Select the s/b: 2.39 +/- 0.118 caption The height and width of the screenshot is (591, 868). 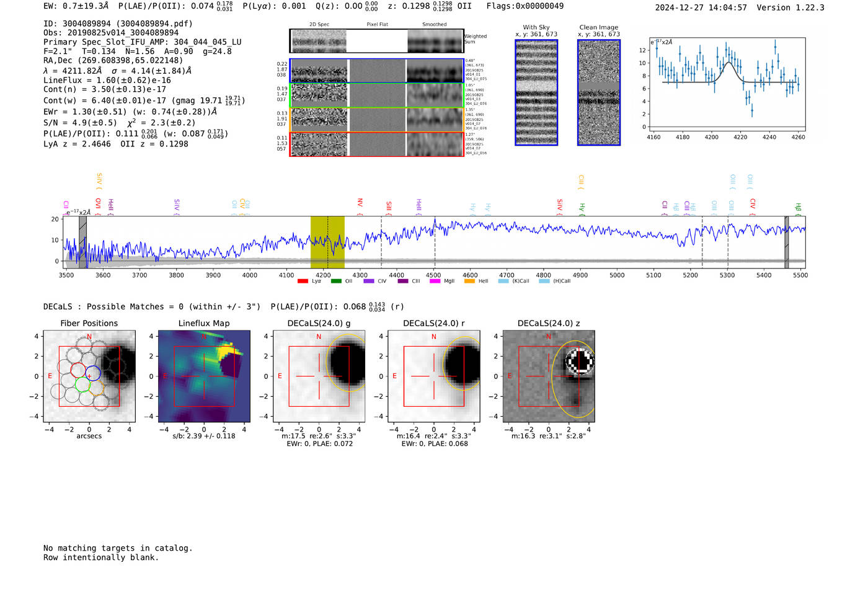204,436
